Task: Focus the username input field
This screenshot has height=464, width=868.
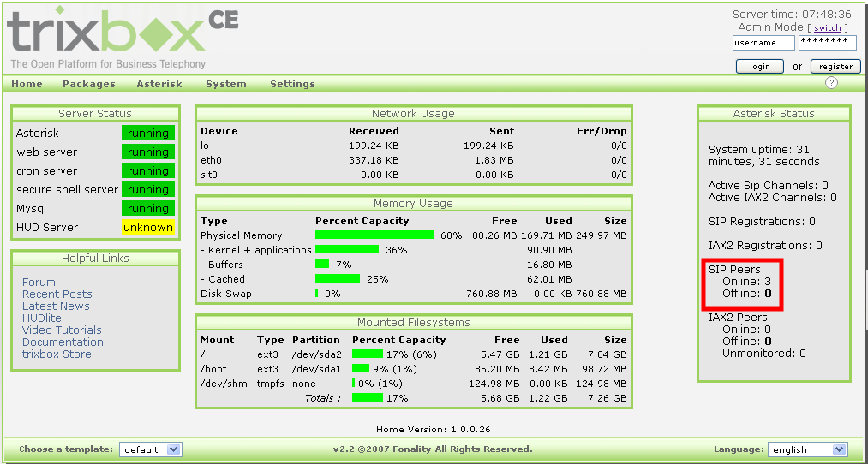Action: (764, 43)
